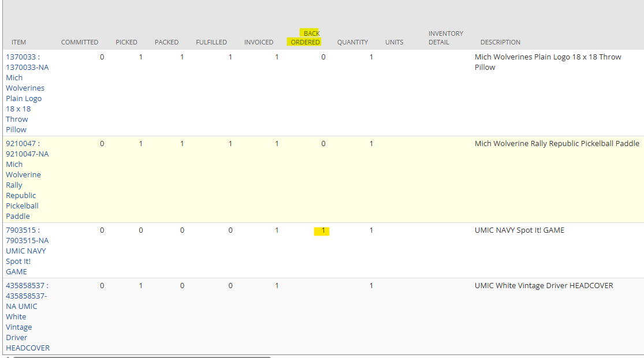
Task: Click the DESCRIPTION column header
Action: (x=500, y=42)
